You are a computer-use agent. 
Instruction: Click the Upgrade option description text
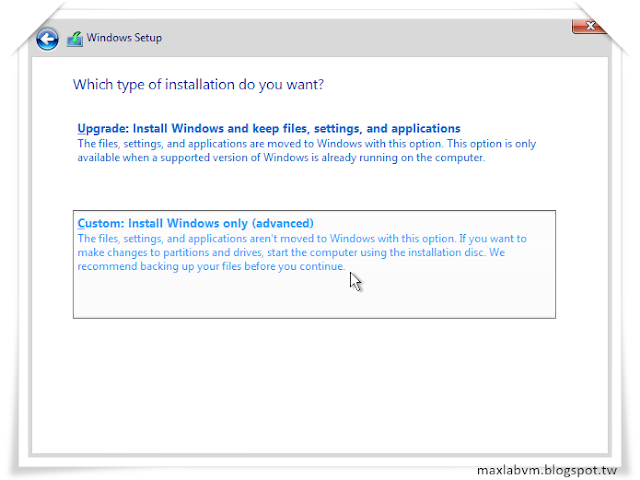(307, 151)
